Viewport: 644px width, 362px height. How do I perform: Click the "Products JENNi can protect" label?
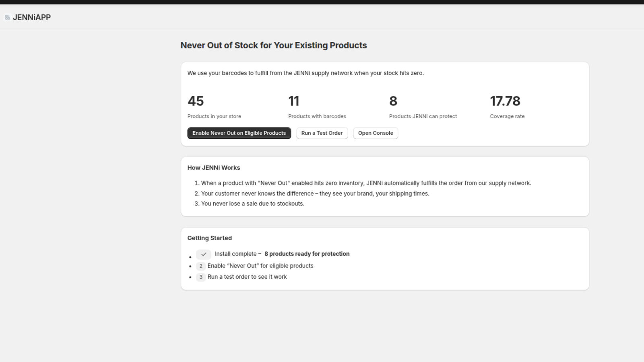coord(423,116)
